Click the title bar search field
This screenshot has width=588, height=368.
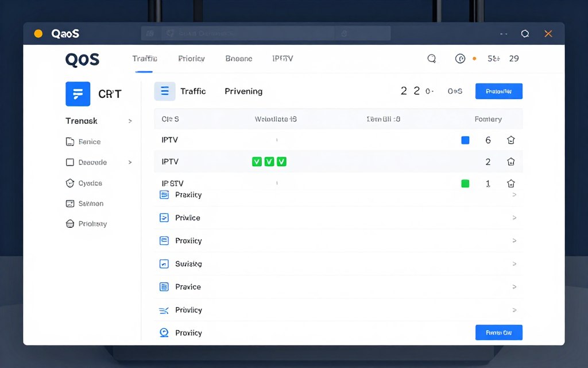(x=266, y=33)
